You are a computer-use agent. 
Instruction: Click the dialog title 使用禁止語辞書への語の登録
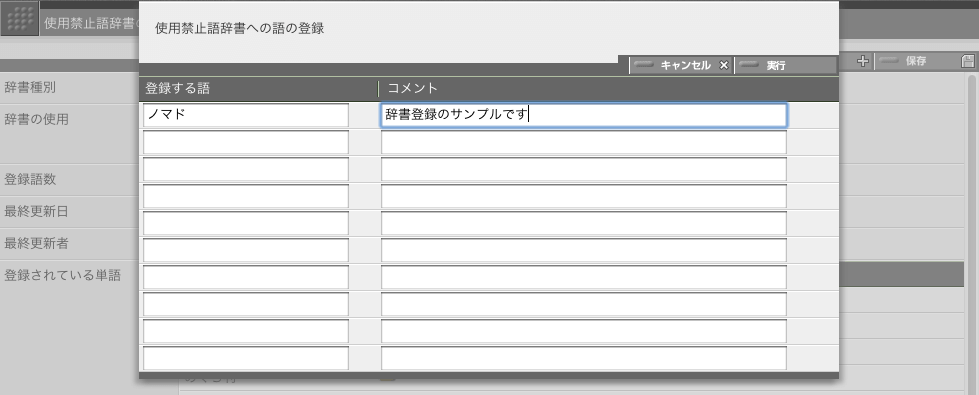[239, 28]
